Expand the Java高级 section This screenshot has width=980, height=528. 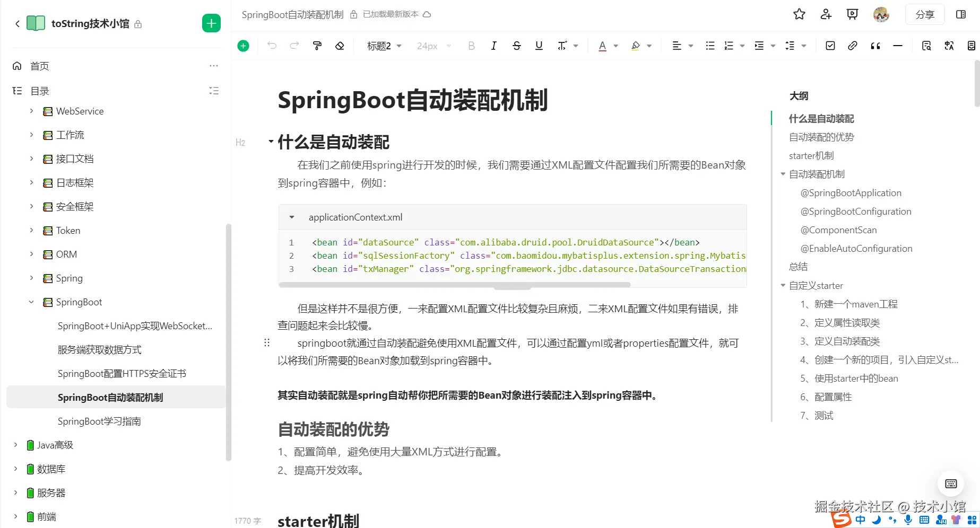coord(15,445)
